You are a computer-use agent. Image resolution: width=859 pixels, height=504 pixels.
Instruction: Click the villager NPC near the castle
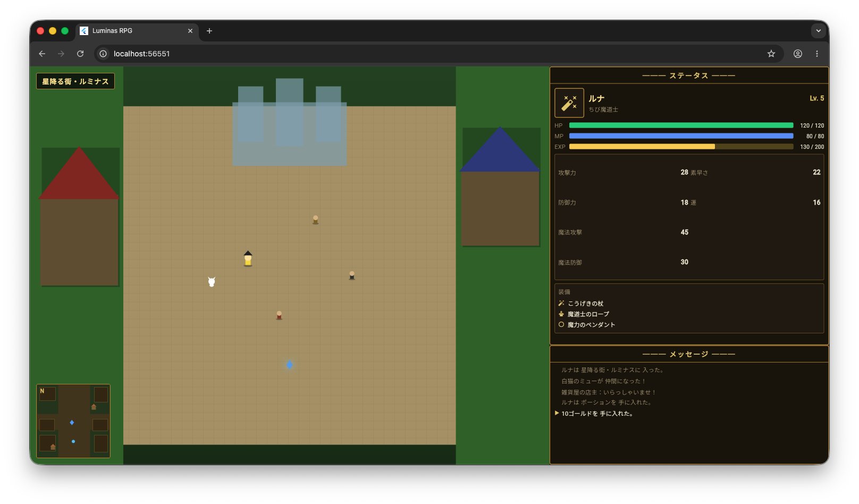click(315, 220)
